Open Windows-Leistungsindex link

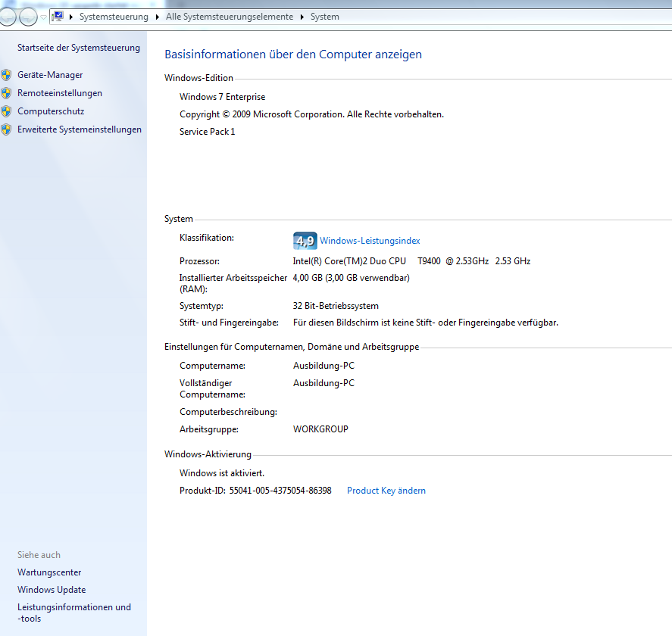coord(370,241)
